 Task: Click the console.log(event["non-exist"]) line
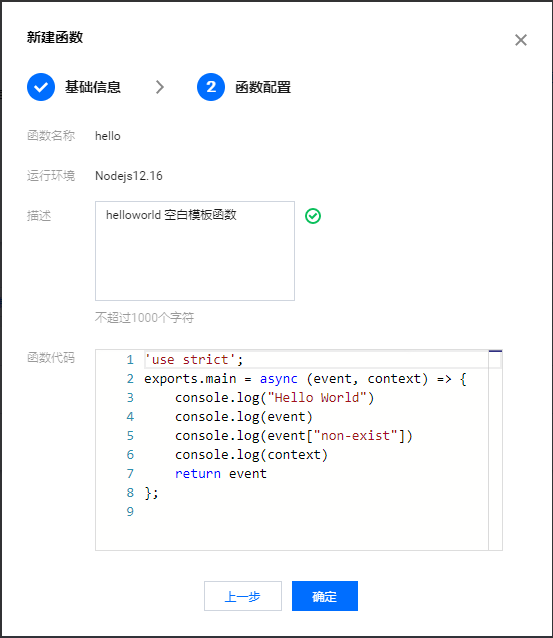(294, 436)
